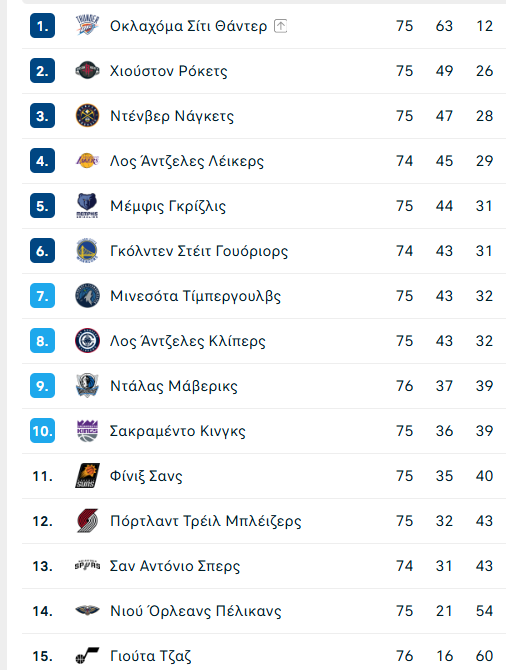
Task: Click the Sacramento Kings logo
Action: 87,431
